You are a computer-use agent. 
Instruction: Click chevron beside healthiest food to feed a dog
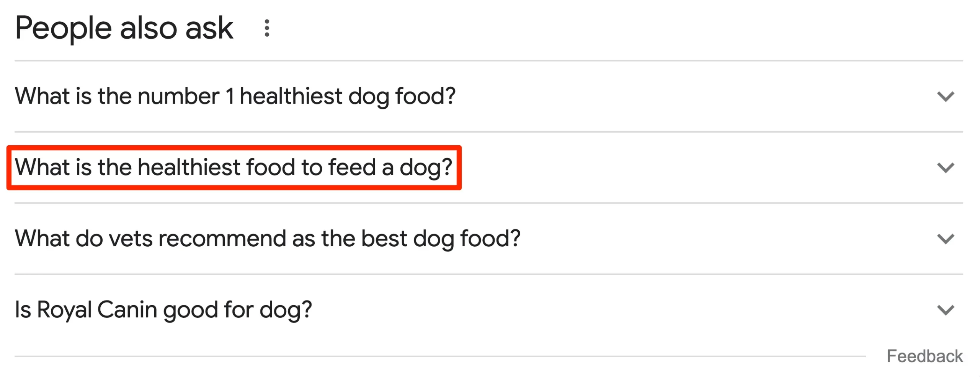[x=945, y=167]
